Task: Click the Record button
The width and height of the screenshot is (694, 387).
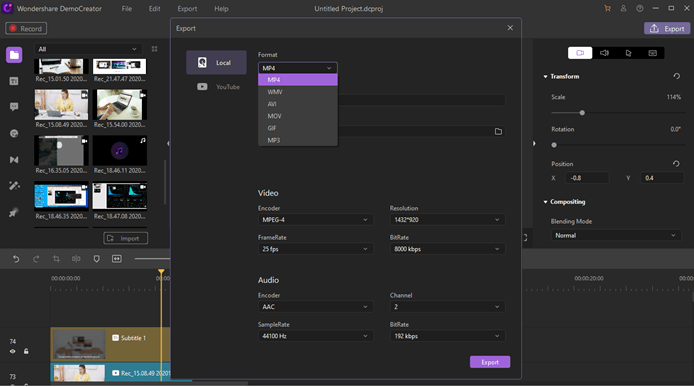Action: tap(26, 28)
